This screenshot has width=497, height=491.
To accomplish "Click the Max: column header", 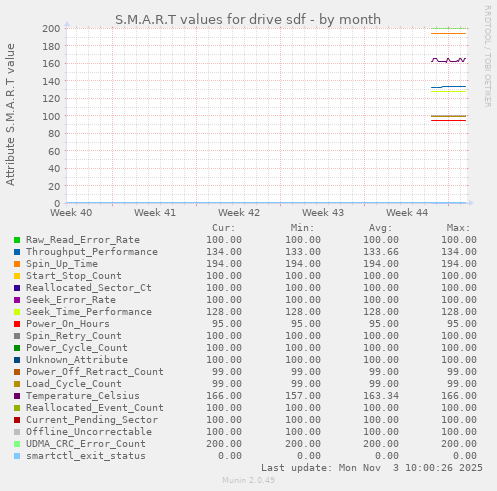I will click(x=458, y=228).
